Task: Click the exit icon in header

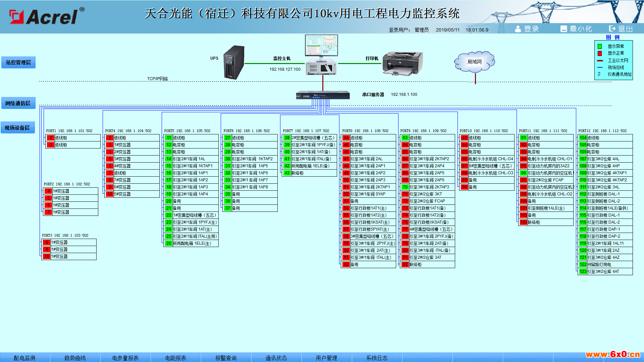Action: pyautogui.click(x=612, y=29)
